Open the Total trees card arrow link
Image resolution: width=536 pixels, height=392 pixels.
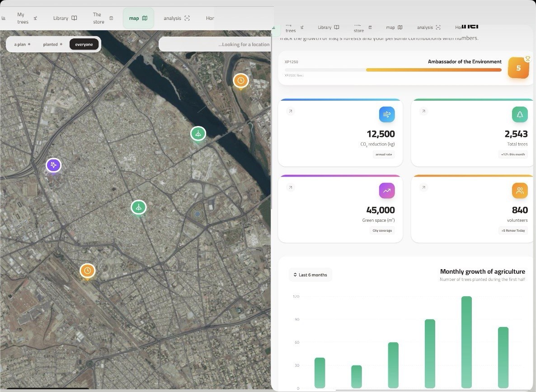(423, 111)
